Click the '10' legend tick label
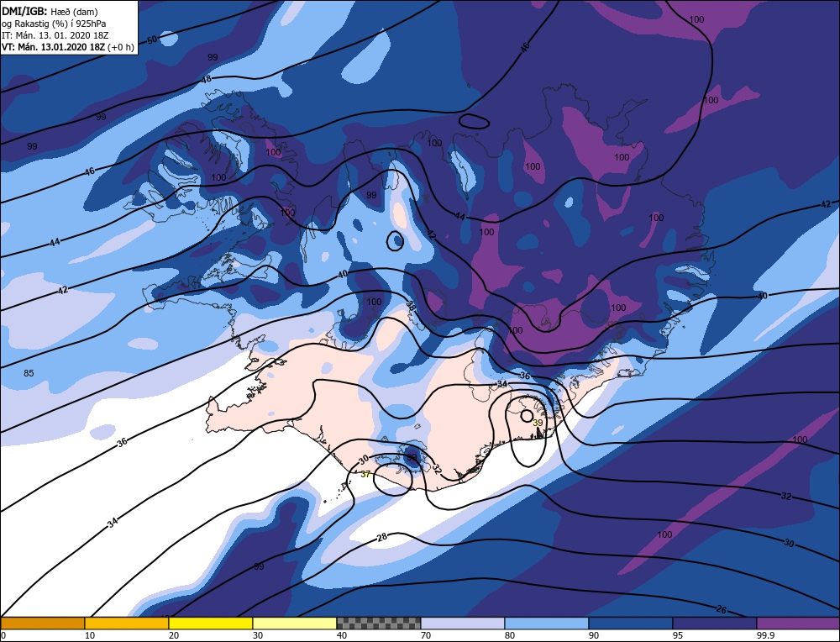 coord(90,635)
